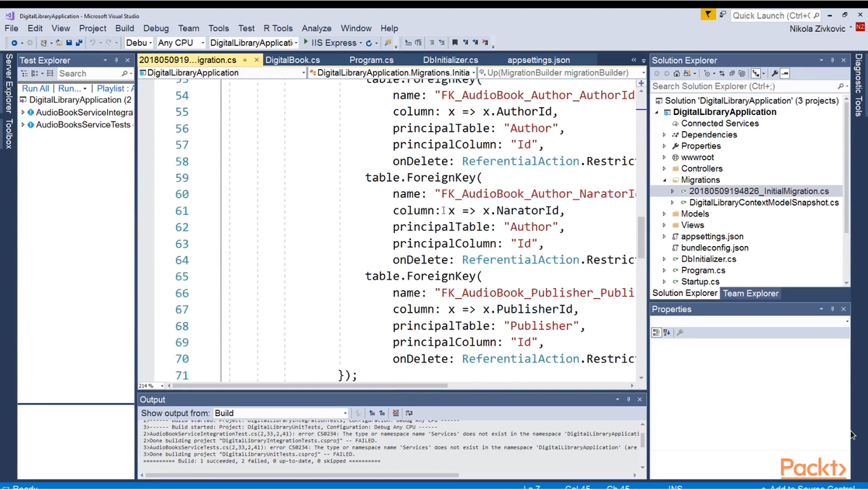
Task: Close the 20180509 migration tab
Action: point(256,60)
